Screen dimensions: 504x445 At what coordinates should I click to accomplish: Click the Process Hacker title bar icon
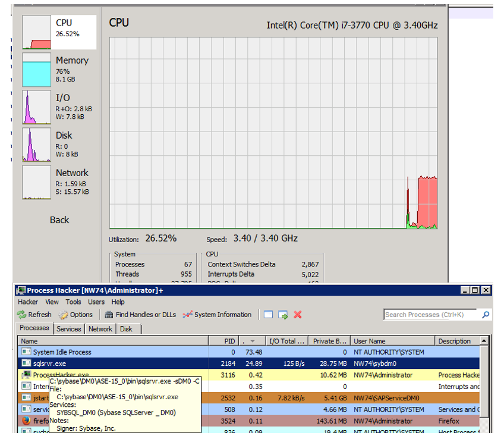(21, 290)
